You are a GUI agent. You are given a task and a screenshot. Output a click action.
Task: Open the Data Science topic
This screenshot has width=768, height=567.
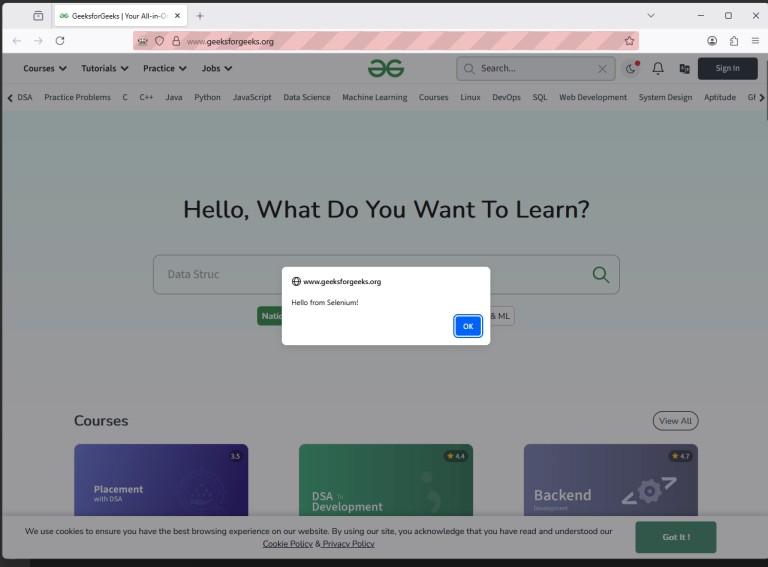307,97
